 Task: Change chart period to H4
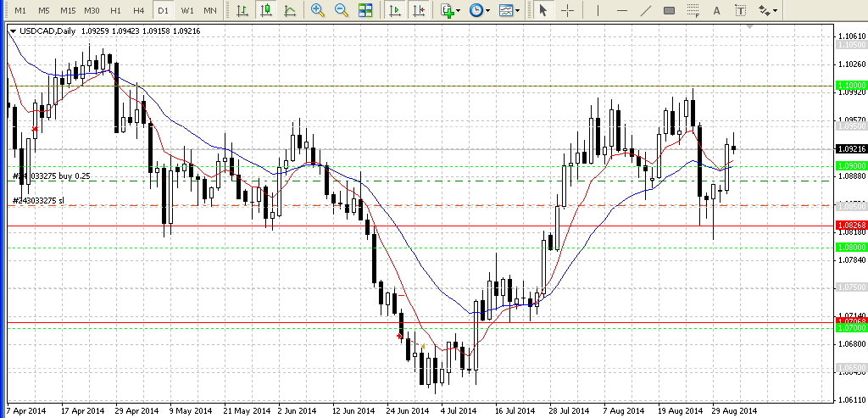click(139, 10)
